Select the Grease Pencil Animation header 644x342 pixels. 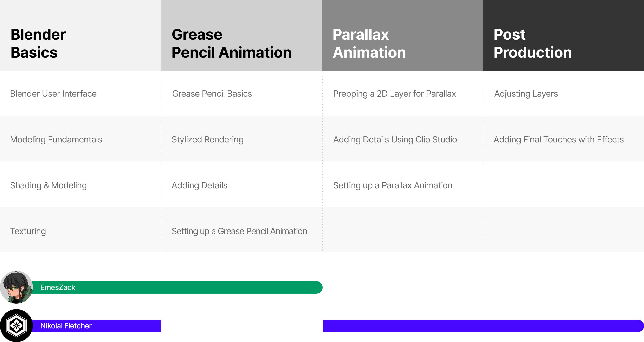click(241, 36)
